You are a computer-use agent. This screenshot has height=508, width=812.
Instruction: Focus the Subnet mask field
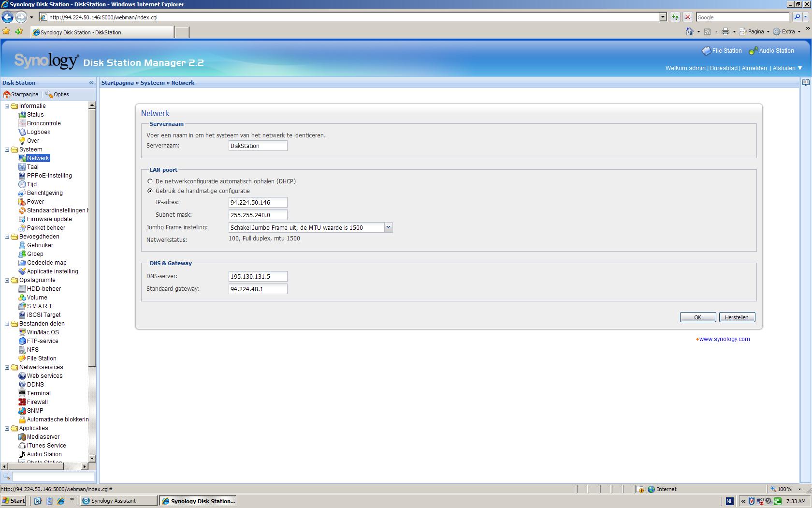click(x=258, y=215)
